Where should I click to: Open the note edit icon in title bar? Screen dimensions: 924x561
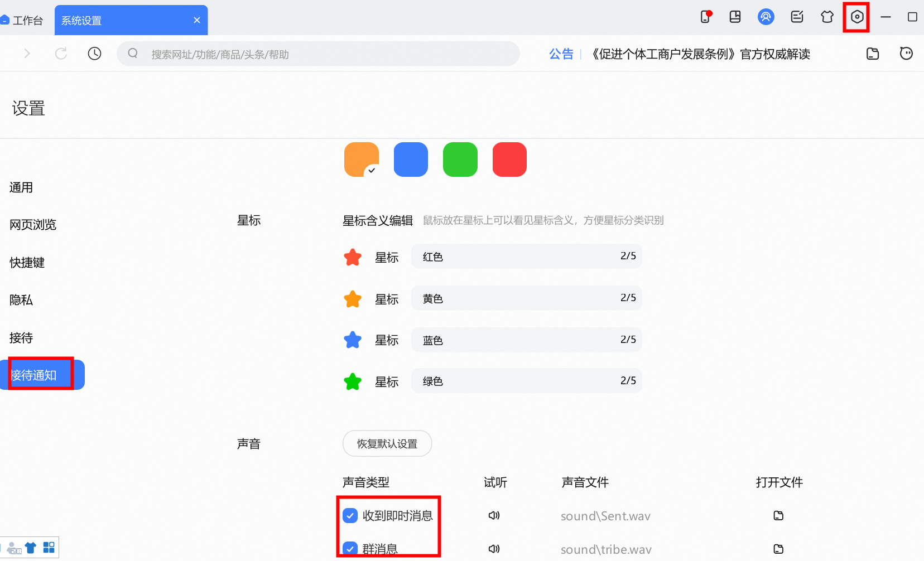[797, 17]
